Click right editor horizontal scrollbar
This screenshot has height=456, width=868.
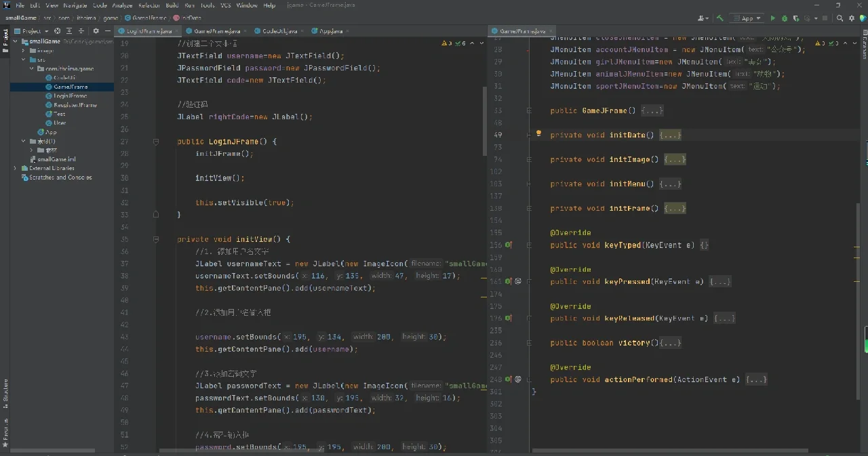[669, 451]
